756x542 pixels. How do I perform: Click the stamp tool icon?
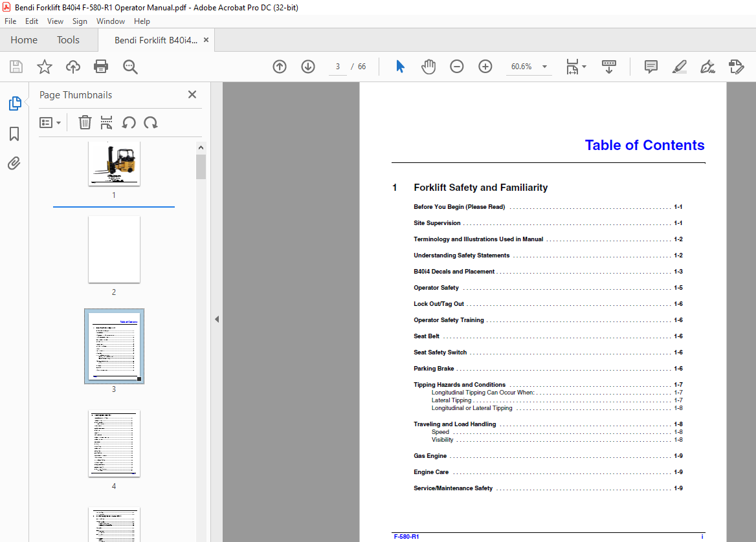pyautogui.click(x=736, y=67)
